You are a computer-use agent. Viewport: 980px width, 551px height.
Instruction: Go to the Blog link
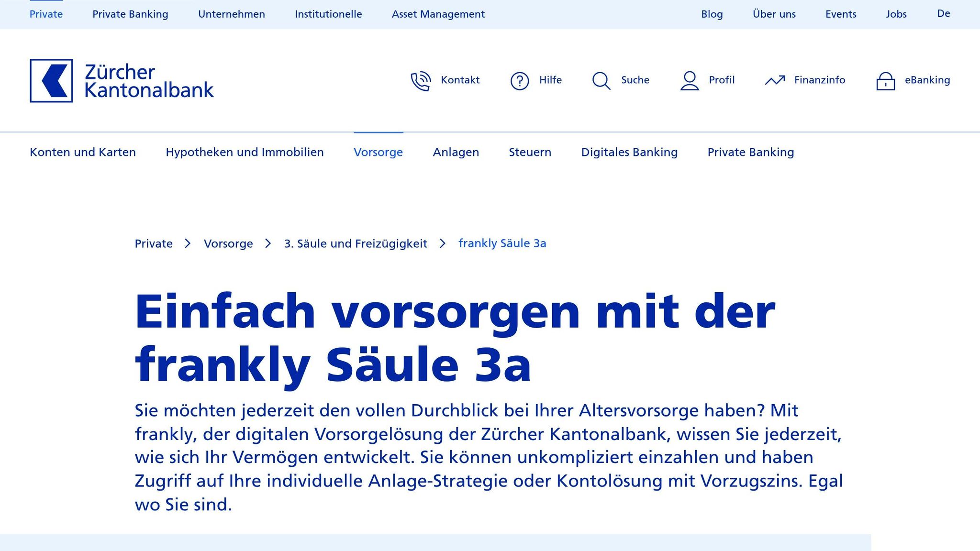coord(712,14)
